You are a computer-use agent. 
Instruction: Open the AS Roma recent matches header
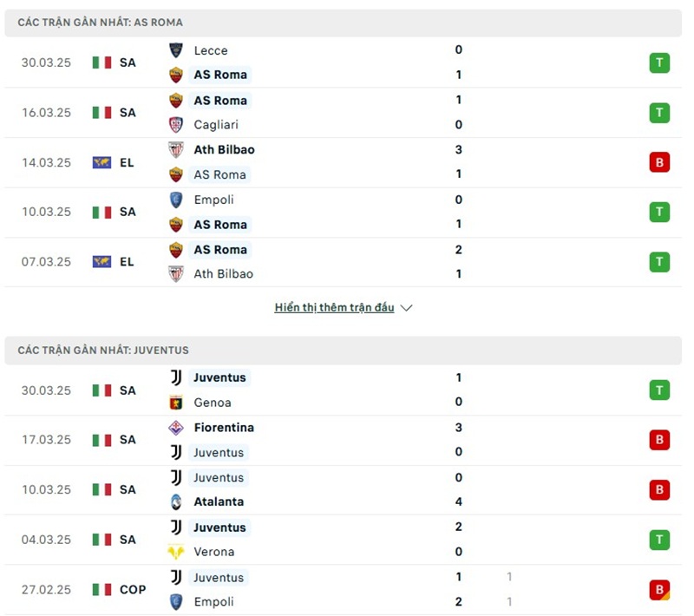click(x=101, y=23)
